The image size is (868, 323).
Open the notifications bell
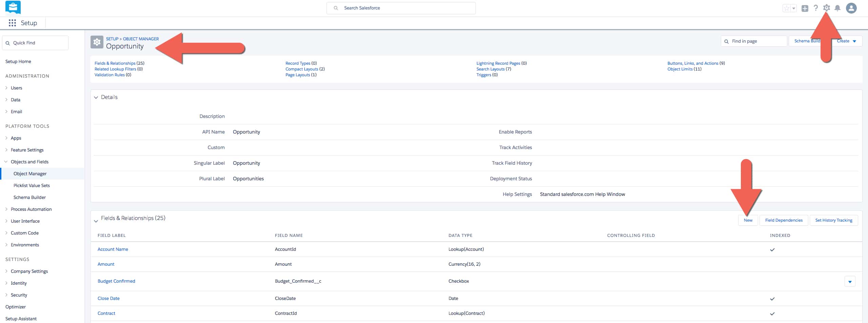(837, 8)
